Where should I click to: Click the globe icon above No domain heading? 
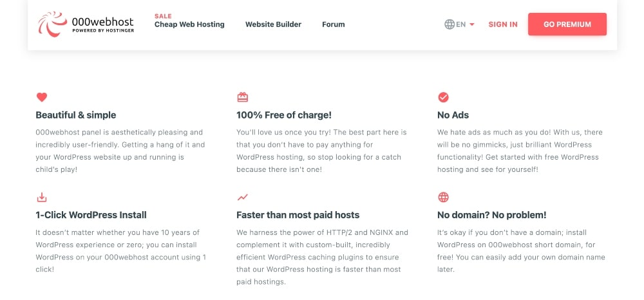(443, 197)
